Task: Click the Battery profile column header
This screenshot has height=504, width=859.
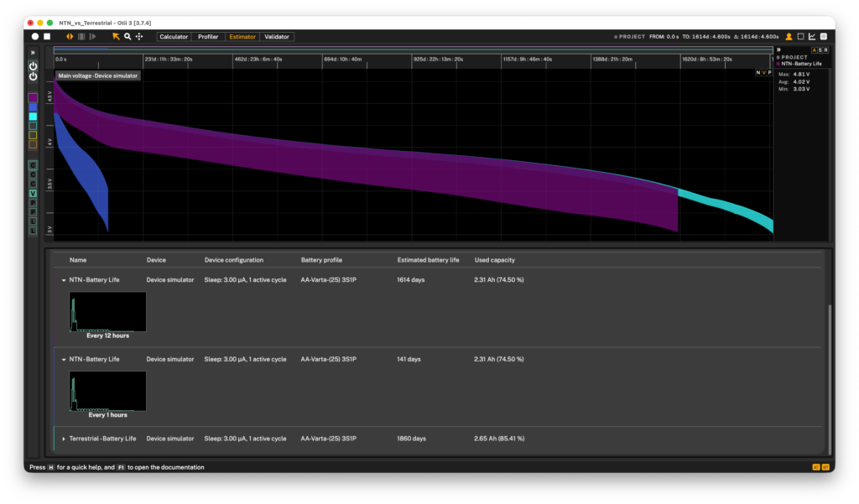Action: tap(321, 260)
